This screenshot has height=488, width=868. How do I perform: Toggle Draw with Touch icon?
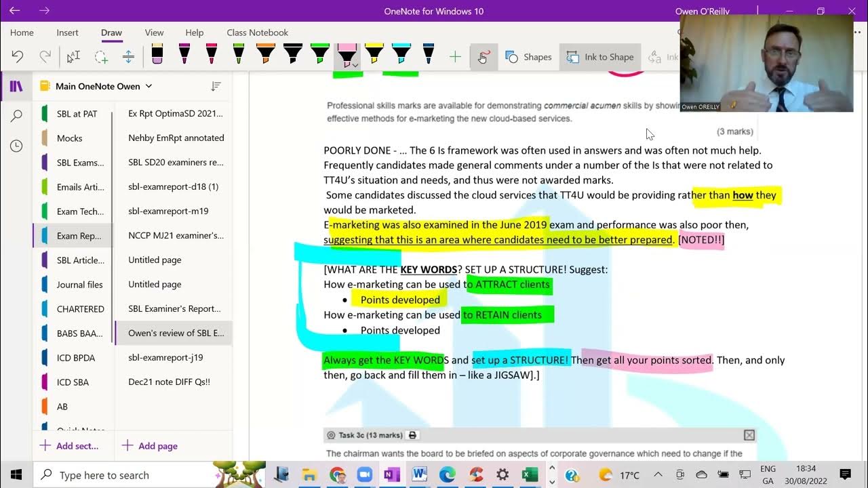pos(483,57)
